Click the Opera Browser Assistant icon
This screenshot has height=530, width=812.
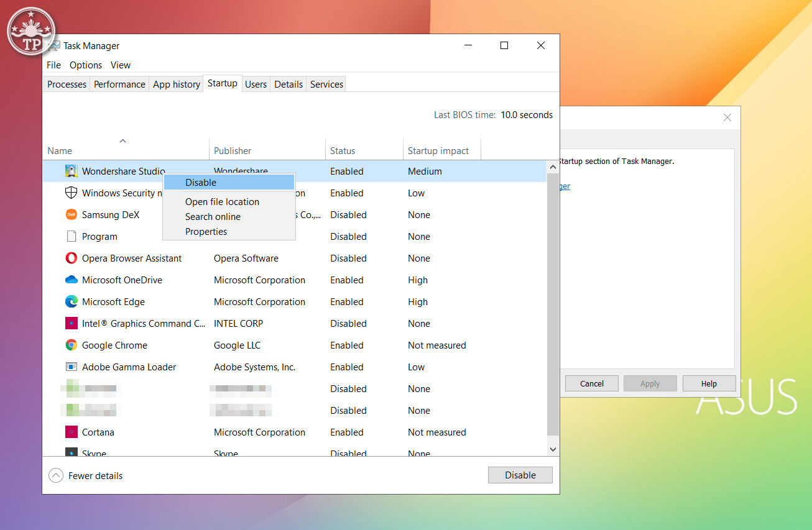point(72,258)
